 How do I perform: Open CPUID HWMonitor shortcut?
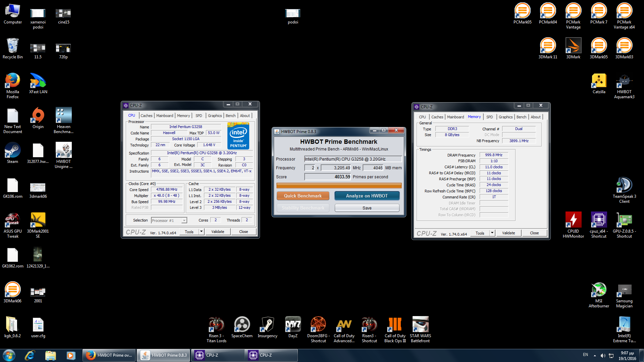coord(573,225)
